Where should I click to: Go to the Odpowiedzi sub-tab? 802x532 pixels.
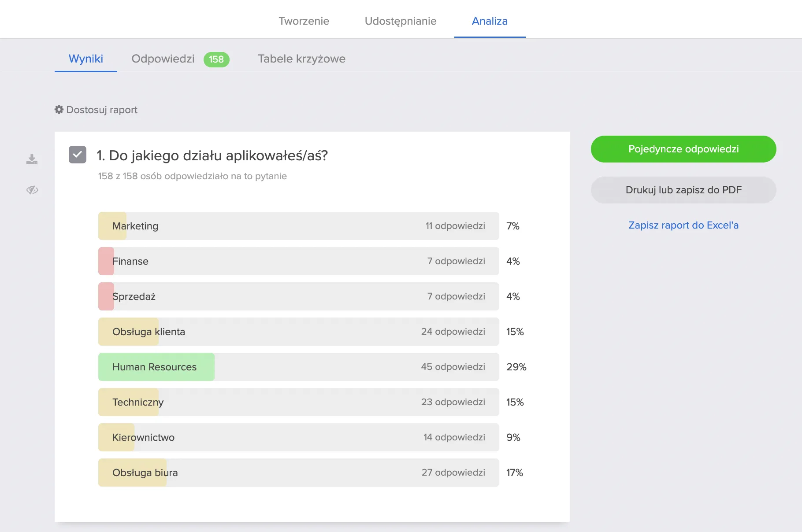click(x=163, y=59)
